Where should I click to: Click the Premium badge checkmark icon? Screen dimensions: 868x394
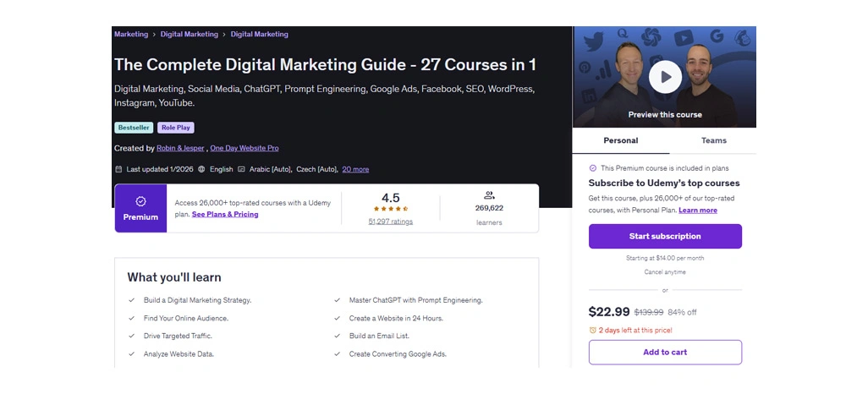[140, 201]
